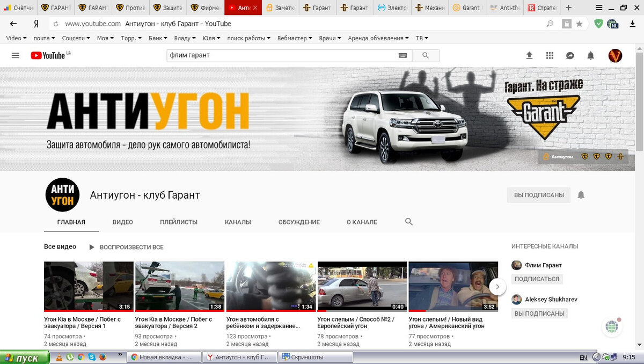Select the ГЛАВНАЯ channel tab
Viewport: 644px width, 364px height.
tap(71, 222)
